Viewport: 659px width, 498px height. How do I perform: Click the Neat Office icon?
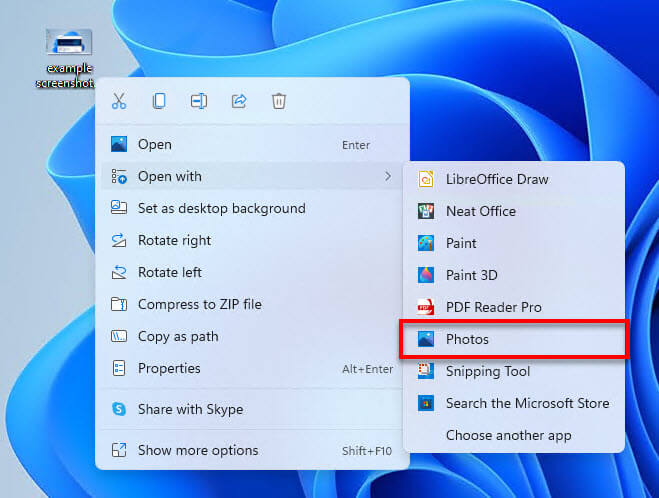click(x=426, y=211)
